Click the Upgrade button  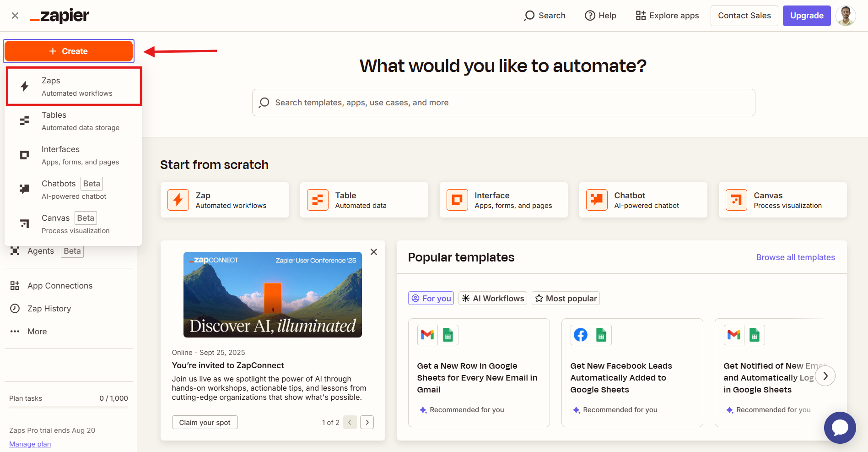807,16
